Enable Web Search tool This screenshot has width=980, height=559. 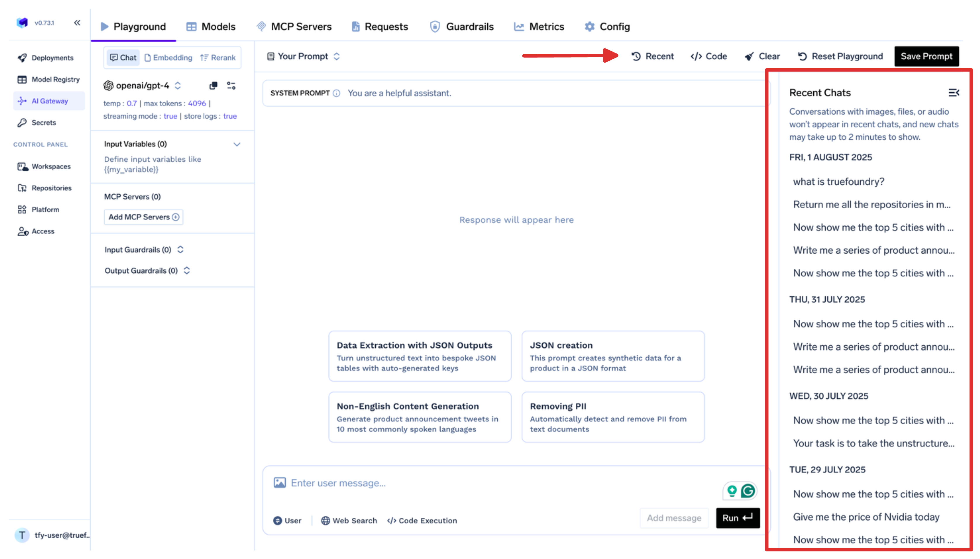coord(349,521)
